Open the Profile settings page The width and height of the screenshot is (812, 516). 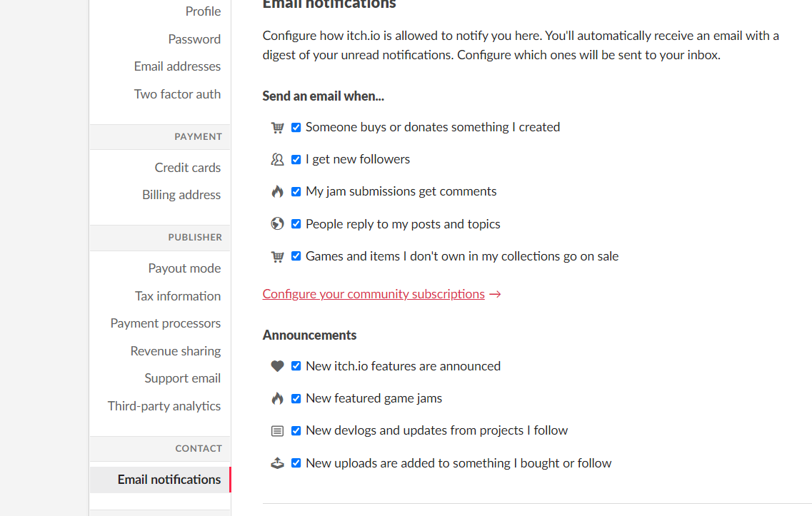203,11
